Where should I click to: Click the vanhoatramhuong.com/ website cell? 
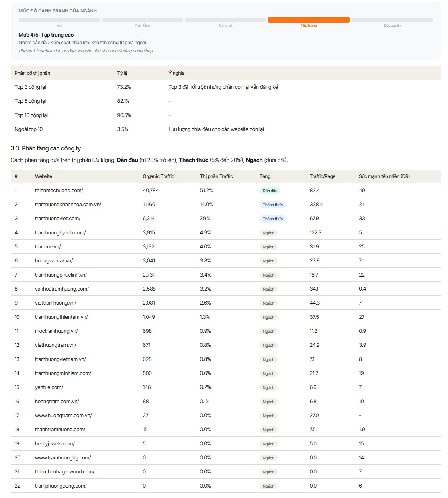[62, 289]
